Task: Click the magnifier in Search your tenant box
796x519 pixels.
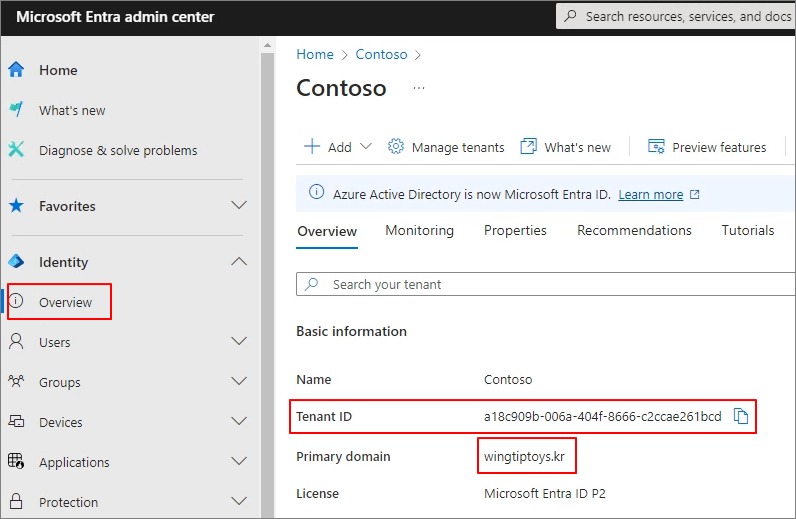Action: [312, 284]
